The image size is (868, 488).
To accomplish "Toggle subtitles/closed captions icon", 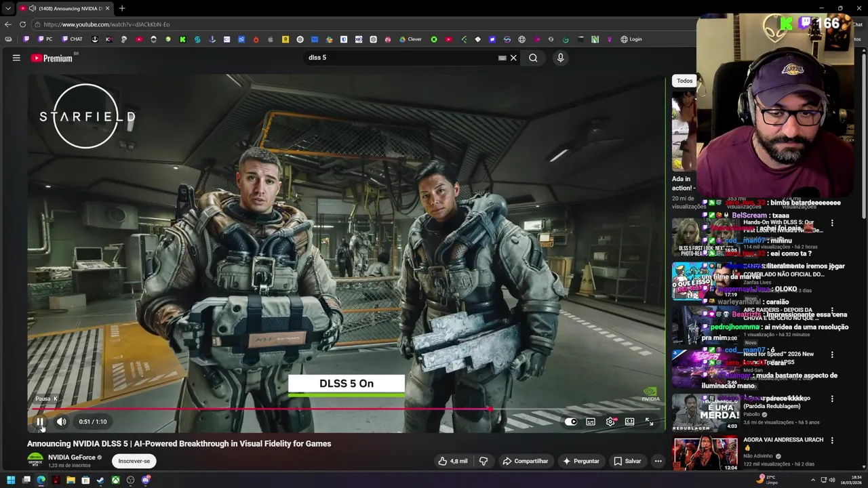I will pyautogui.click(x=591, y=422).
